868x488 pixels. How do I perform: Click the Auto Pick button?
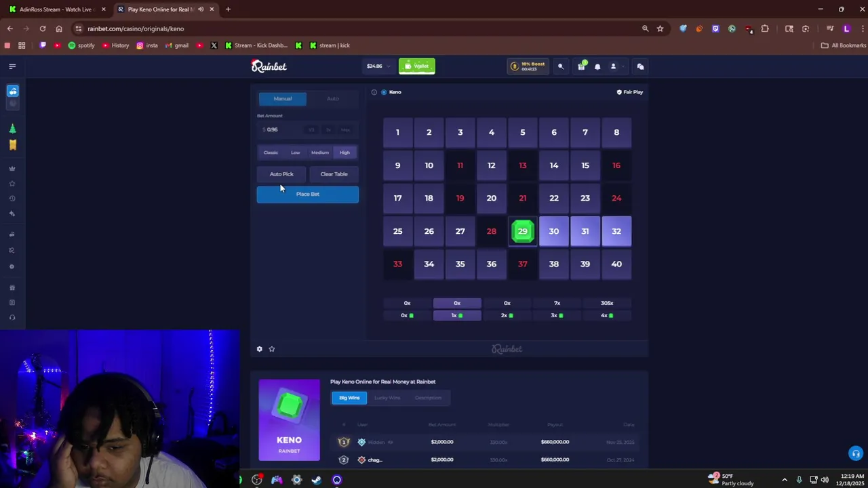(x=281, y=174)
